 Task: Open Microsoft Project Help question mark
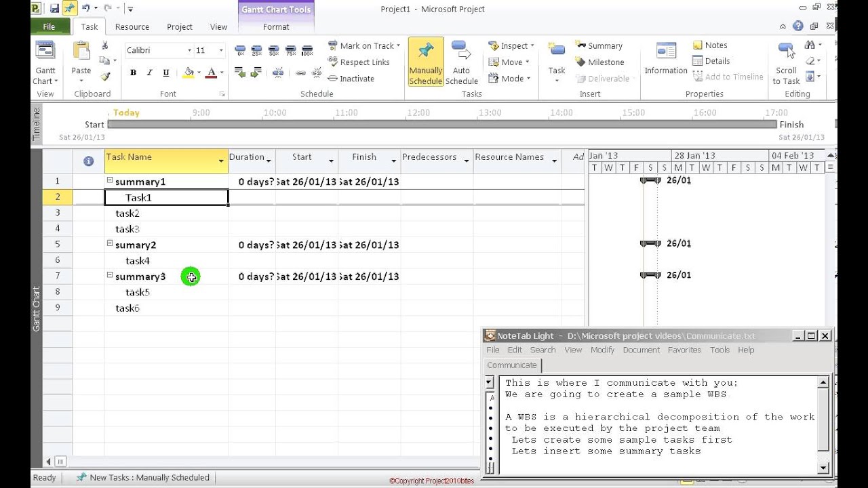(x=797, y=26)
